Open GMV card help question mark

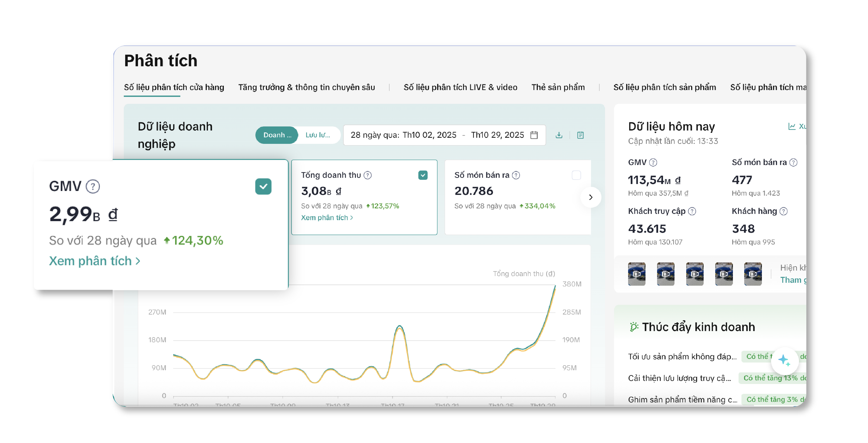click(x=93, y=186)
